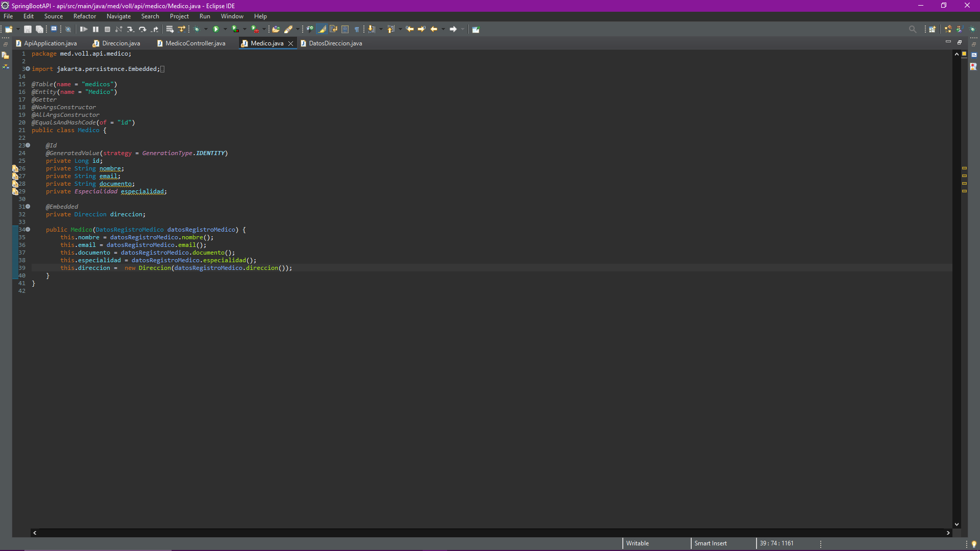Select the Window menu item
980x551 pixels.
[x=232, y=16]
